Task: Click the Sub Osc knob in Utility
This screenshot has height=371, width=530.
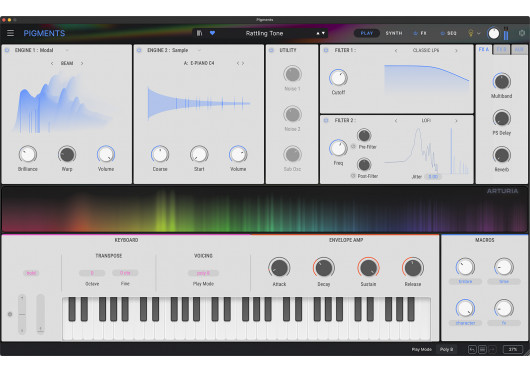Action: [292, 154]
